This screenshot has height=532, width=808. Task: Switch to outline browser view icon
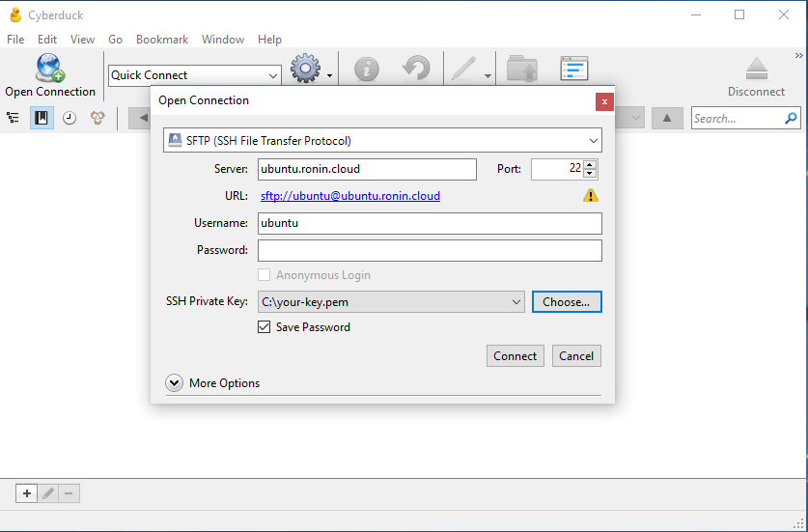13,118
